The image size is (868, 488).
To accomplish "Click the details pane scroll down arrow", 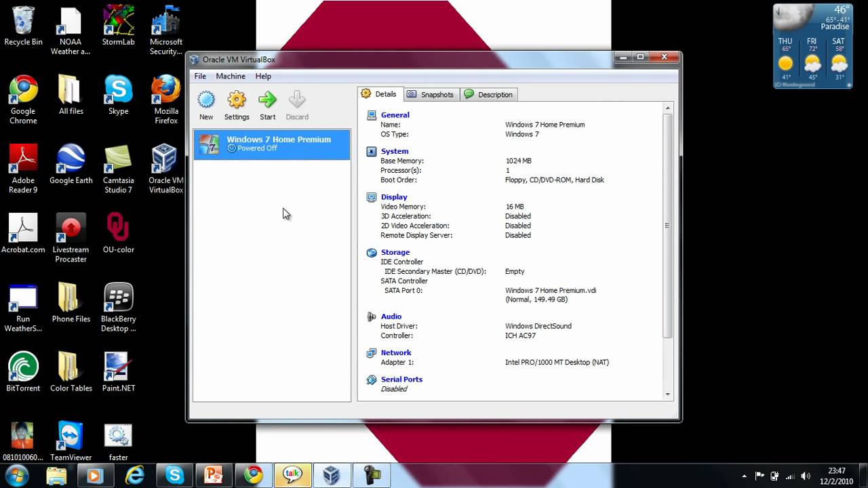I will (x=667, y=394).
